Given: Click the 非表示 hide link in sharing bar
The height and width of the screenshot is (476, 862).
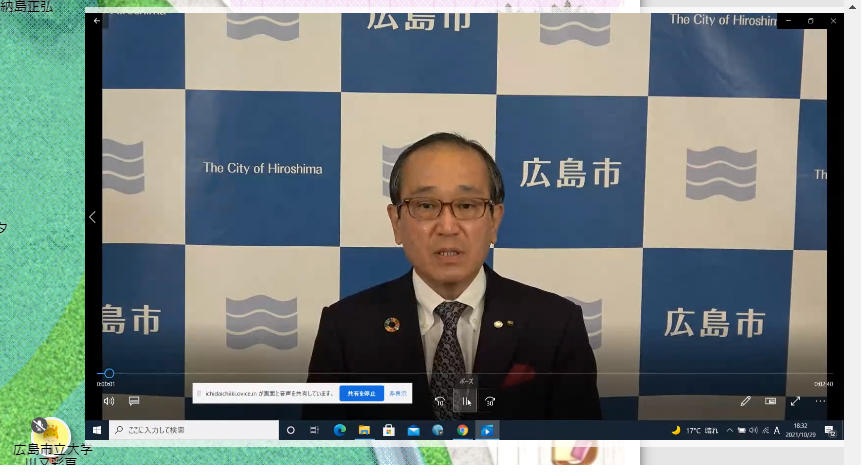Looking at the screenshot, I should (398, 394).
